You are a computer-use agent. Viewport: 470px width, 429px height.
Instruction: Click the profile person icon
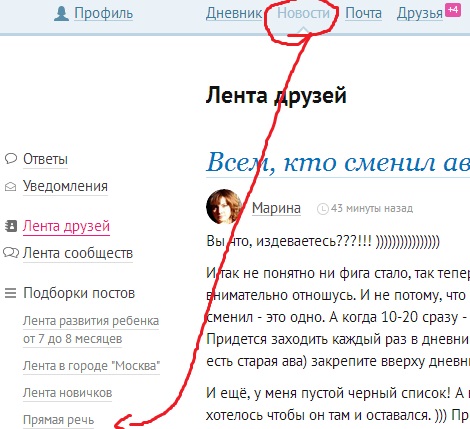pos(61,14)
